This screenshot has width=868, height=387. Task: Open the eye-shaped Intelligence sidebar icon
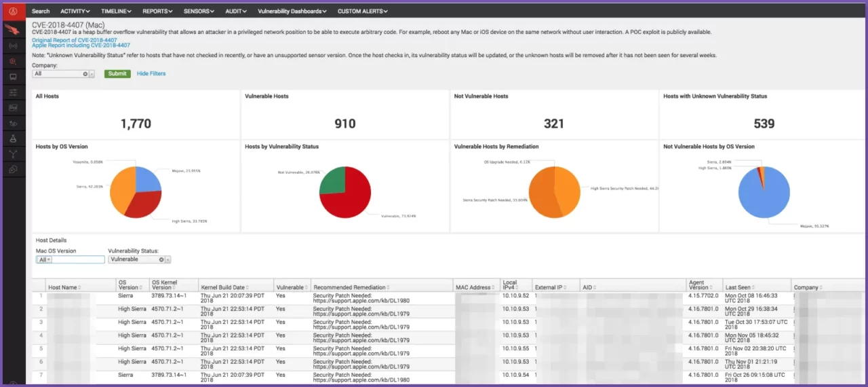tap(13, 124)
